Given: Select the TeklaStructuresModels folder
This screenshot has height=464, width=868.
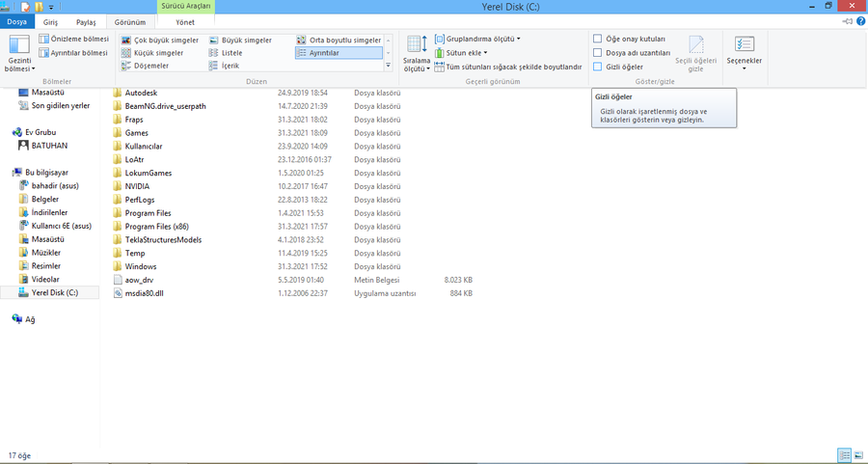Looking at the screenshot, I should tap(163, 240).
